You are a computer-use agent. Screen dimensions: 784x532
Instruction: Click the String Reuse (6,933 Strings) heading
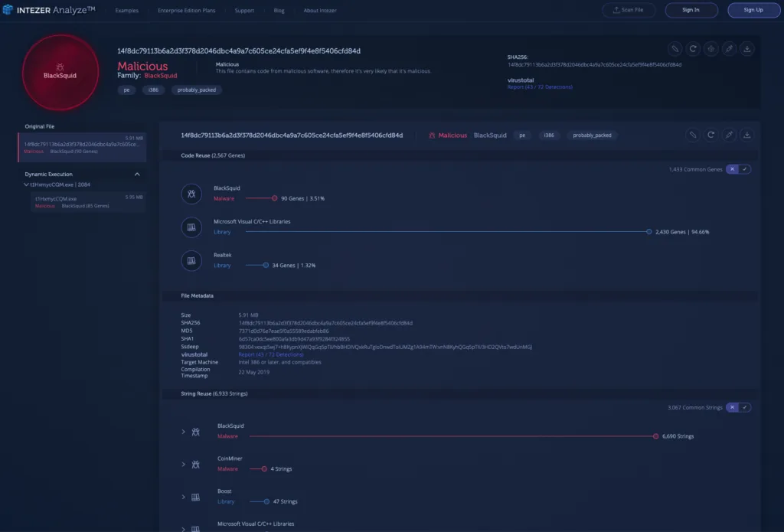214,393
